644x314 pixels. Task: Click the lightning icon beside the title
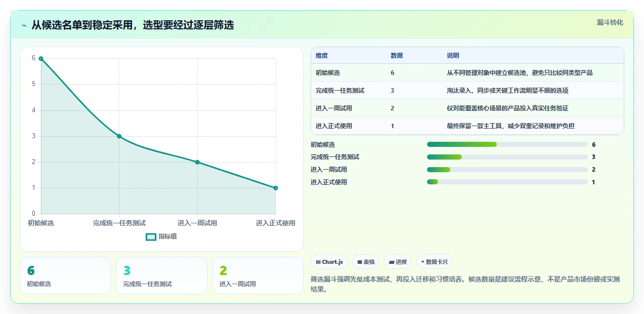click(x=24, y=25)
